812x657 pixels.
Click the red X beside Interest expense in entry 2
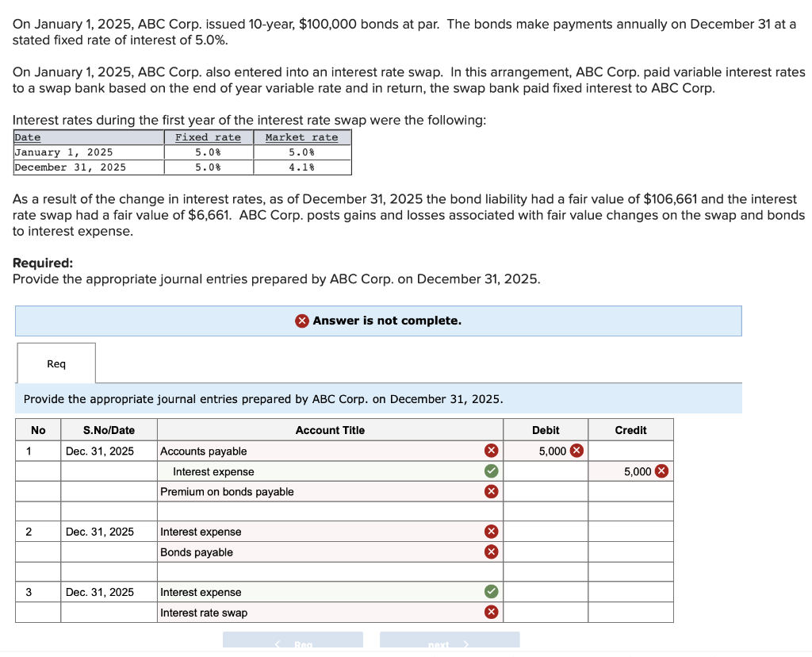click(x=490, y=532)
